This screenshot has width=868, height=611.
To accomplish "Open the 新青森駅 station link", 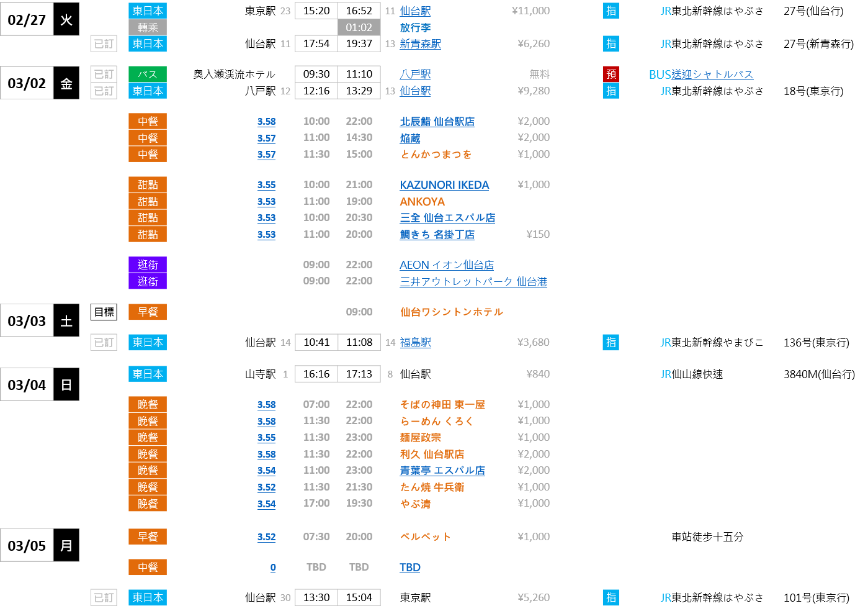I will (x=420, y=43).
